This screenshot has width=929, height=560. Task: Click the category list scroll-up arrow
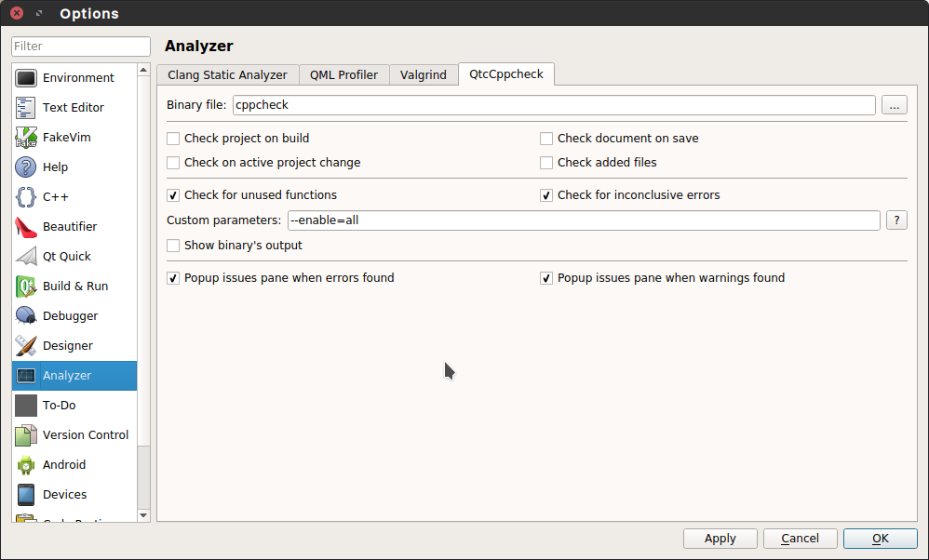(143, 70)
